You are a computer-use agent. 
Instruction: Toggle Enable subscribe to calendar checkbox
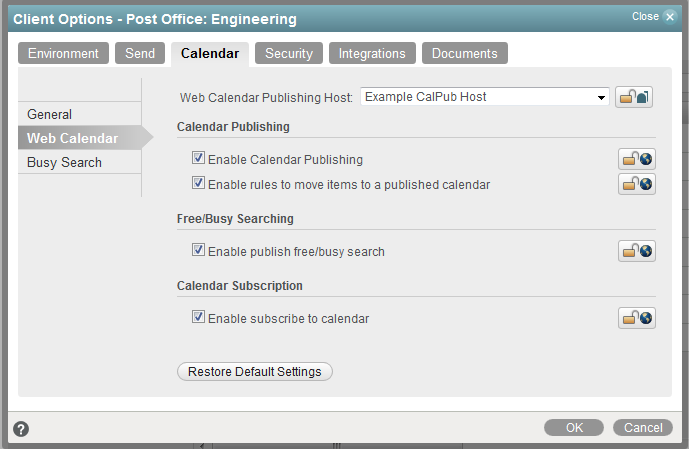pos(199,318)
